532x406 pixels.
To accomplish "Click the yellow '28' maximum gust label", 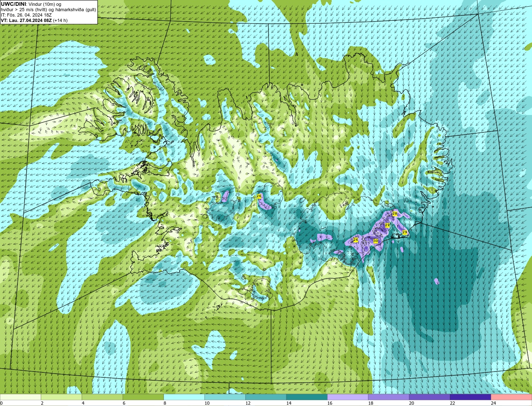I will point(395,213).
